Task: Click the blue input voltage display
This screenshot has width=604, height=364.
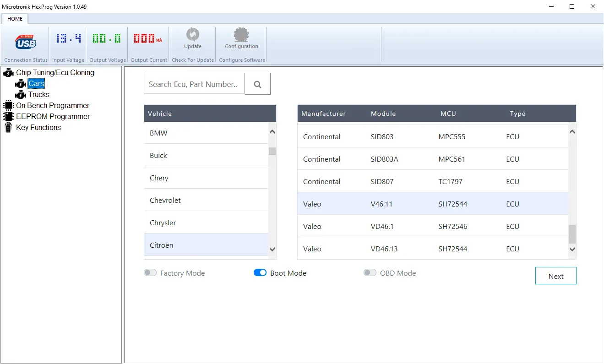Action: point(69,38)
